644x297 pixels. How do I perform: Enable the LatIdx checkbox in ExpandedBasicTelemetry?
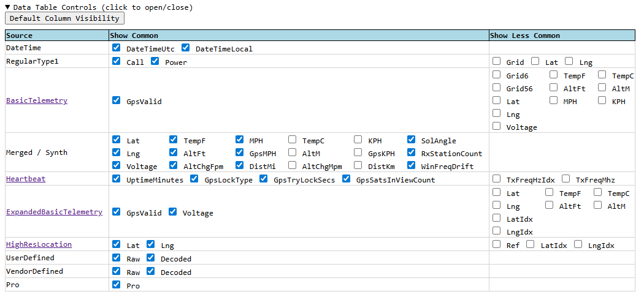pos(497,218)
